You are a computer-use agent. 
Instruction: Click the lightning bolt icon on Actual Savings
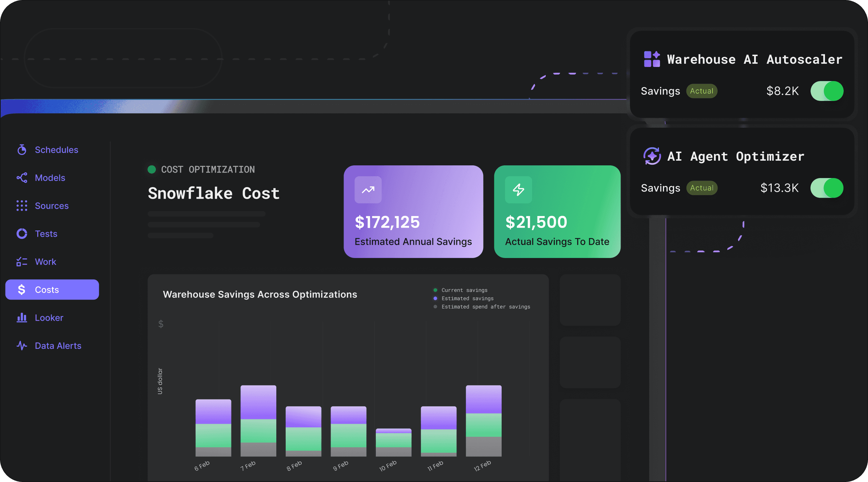click(518, 190)
